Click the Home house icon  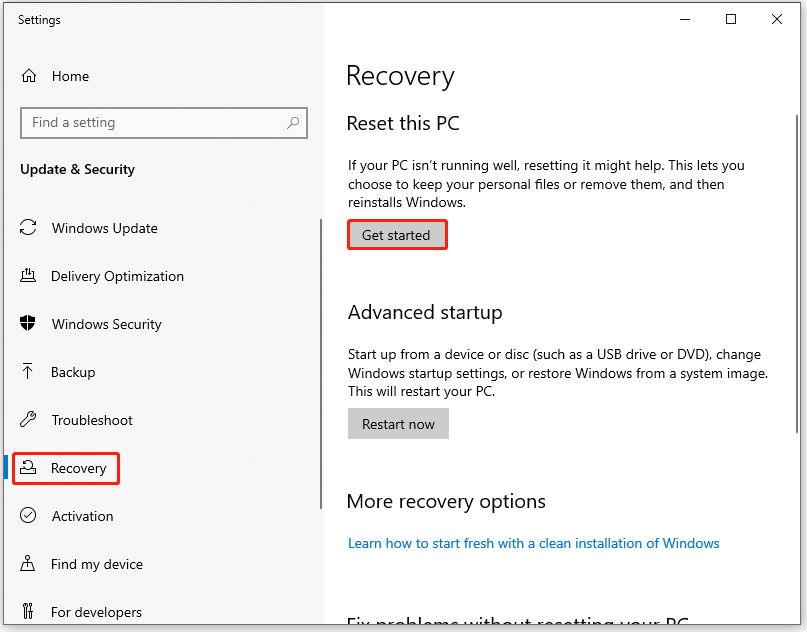pyautogui.click(x=29, y=76)
